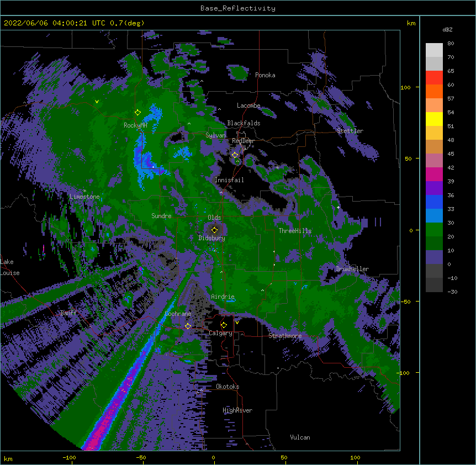This screenshot has height=465, width=476.
Task: Click the km unit label at top right
Action: tap(411, 23)
